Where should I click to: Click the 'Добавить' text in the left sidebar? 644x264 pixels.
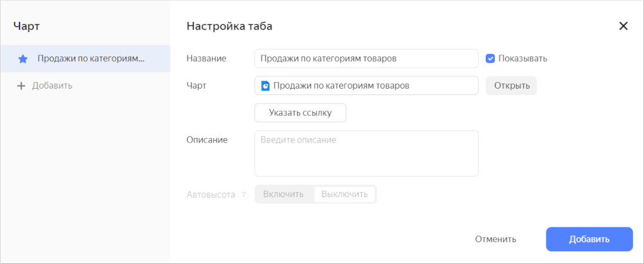52,86
